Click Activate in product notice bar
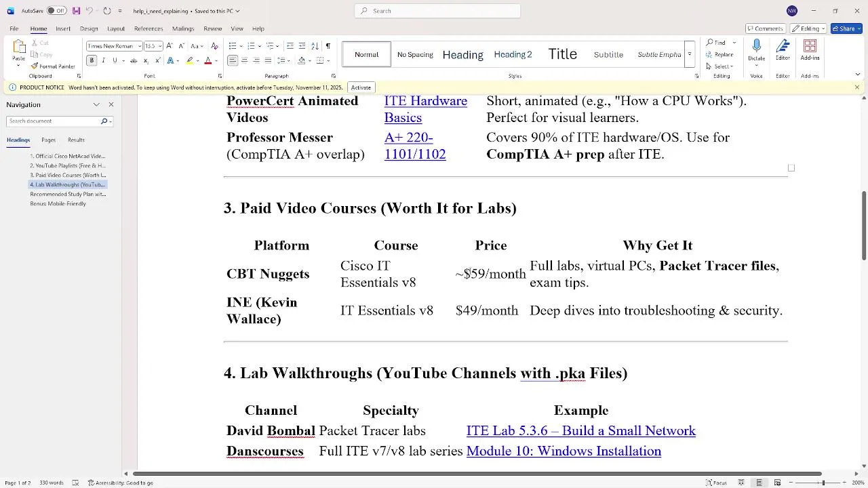 click(x=361, y=87)
